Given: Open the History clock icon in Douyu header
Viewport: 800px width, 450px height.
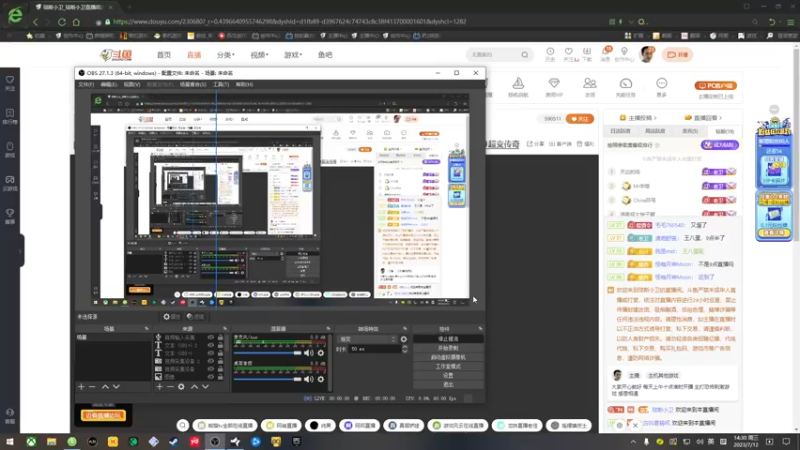Looking at the screenshot, I should pyautogui.click(x=550, y=54).
